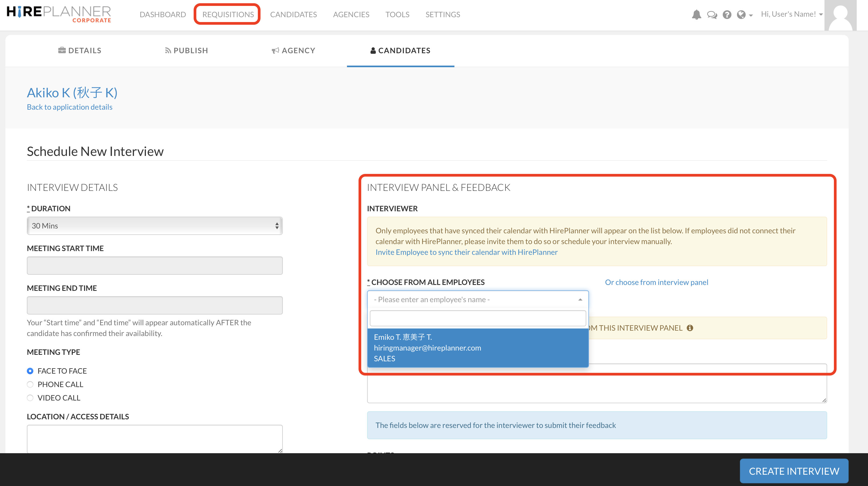Switch to the Agency tab

point(294,51)
